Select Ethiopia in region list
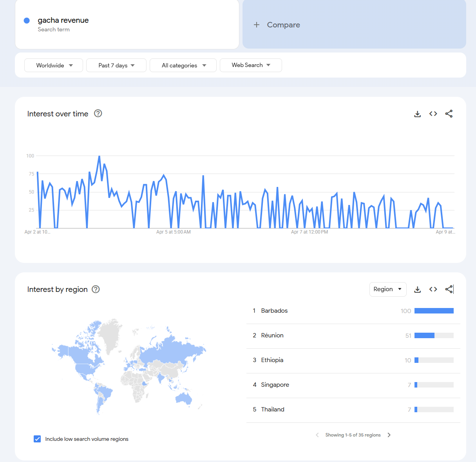 coord(353,360)
